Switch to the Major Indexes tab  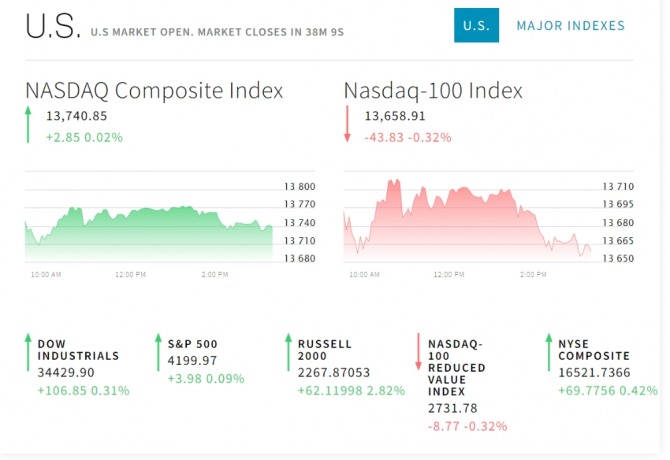coord(570,26)
